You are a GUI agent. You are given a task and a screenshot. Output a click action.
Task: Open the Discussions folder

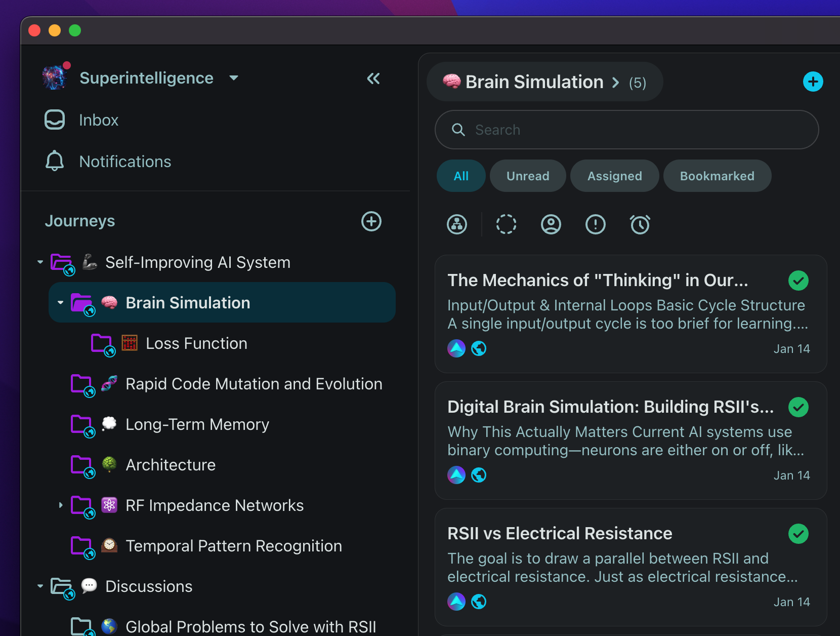tap(149, 586)
